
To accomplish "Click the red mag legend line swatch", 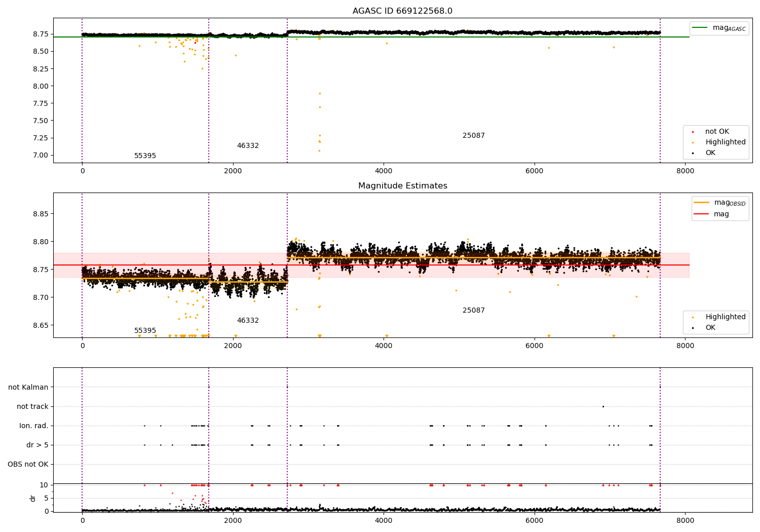I will click(701, 214).
